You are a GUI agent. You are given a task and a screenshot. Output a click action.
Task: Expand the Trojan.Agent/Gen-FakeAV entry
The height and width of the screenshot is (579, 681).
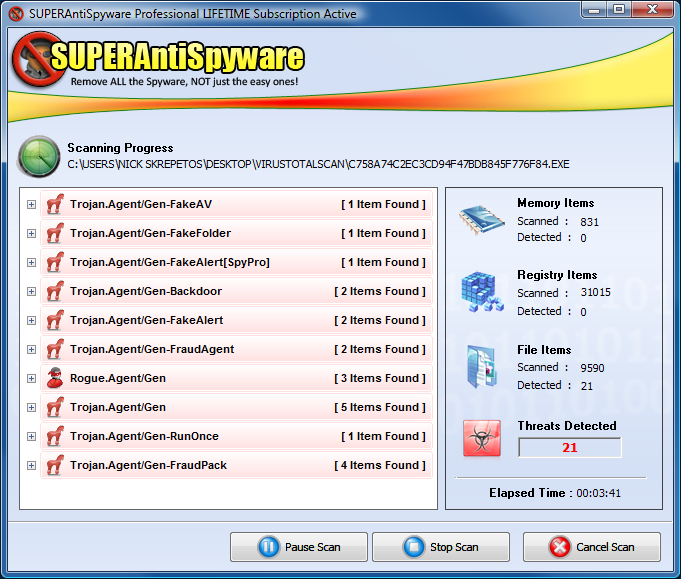tap(31, 205)
